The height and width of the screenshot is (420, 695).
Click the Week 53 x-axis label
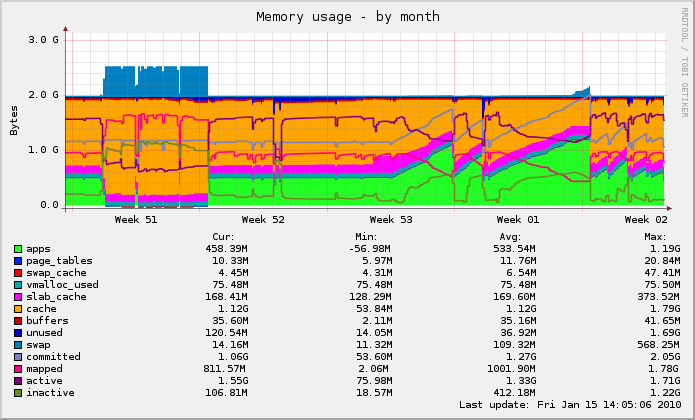(391, 219)
